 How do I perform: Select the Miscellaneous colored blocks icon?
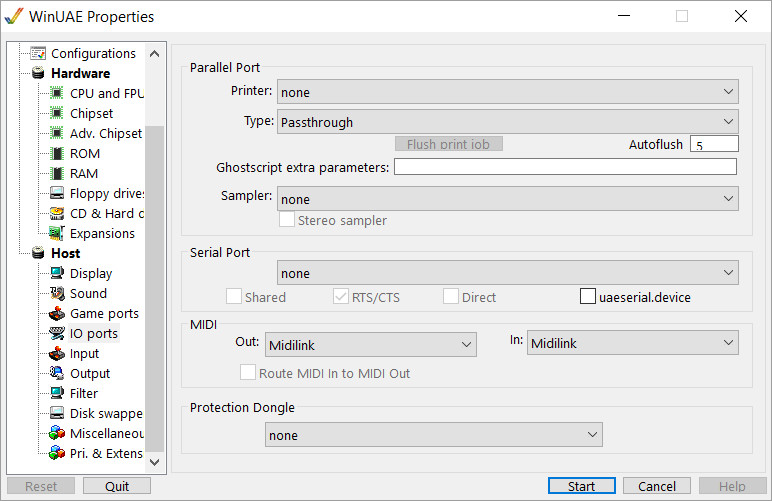pyautogui.click(x=57, y=433)
